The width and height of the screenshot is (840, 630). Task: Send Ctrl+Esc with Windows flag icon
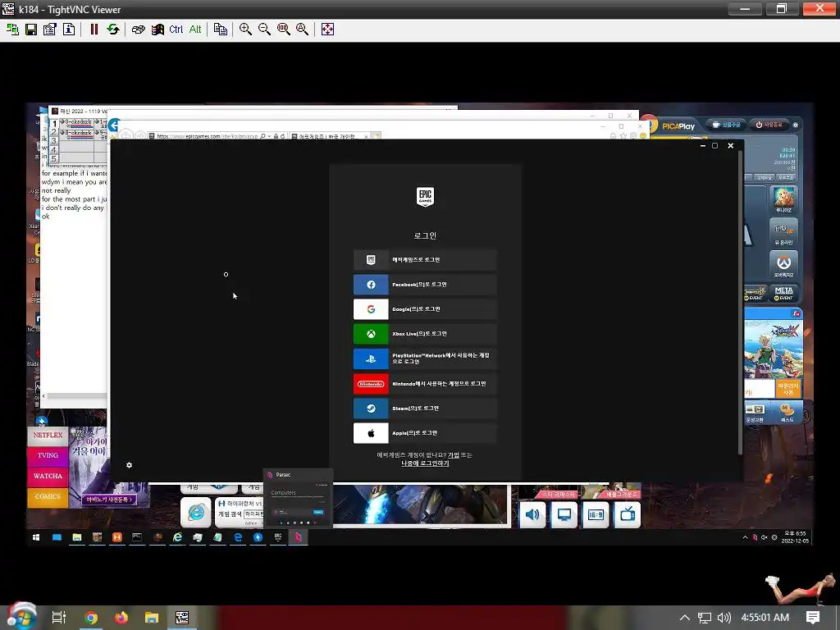tap(157, 30)
